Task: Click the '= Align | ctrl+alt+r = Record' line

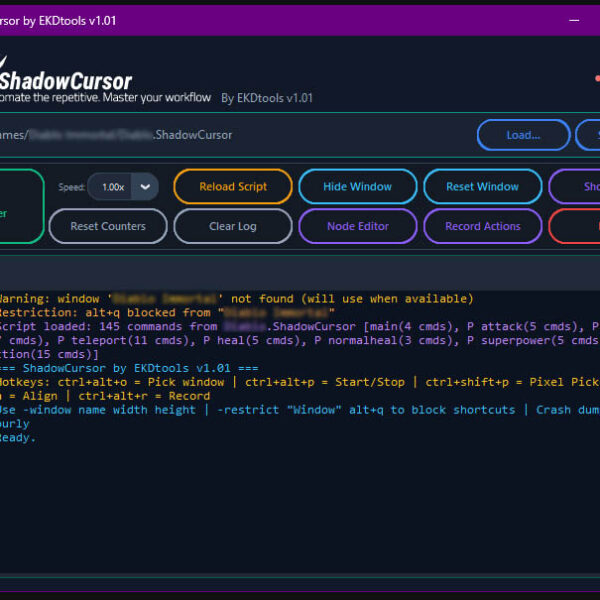Action: click(x=105, y=396)
